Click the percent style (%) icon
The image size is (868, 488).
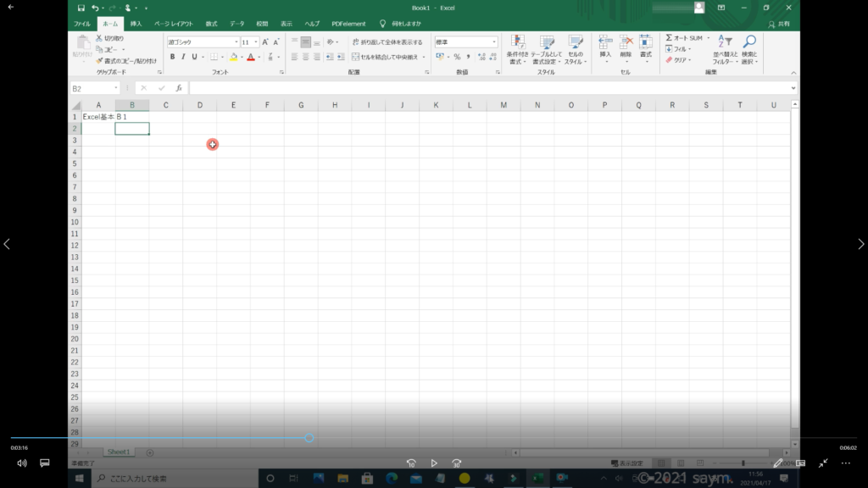coord(456,57)
